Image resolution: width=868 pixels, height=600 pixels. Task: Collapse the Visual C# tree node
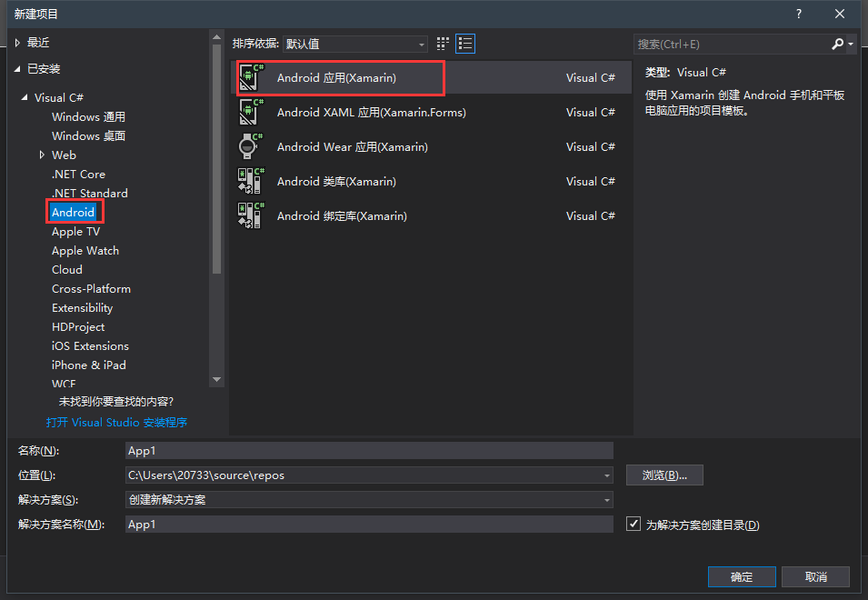point(25,97)
